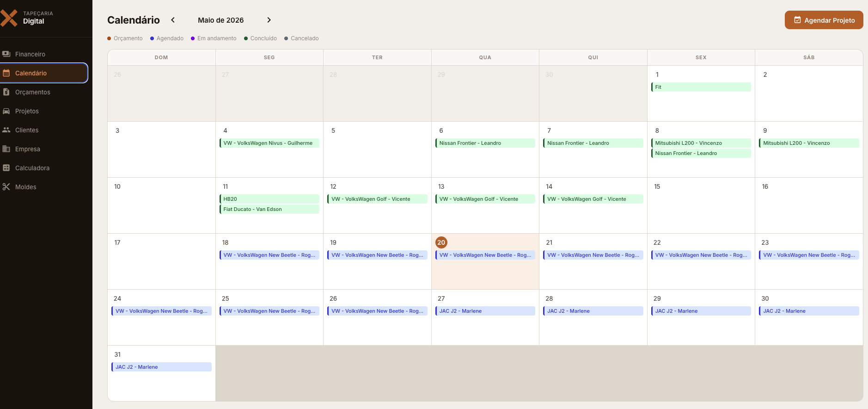Click the Agendar Projeto button
Viewport: 868px width, 409px height.
click(x=824, y=20)
